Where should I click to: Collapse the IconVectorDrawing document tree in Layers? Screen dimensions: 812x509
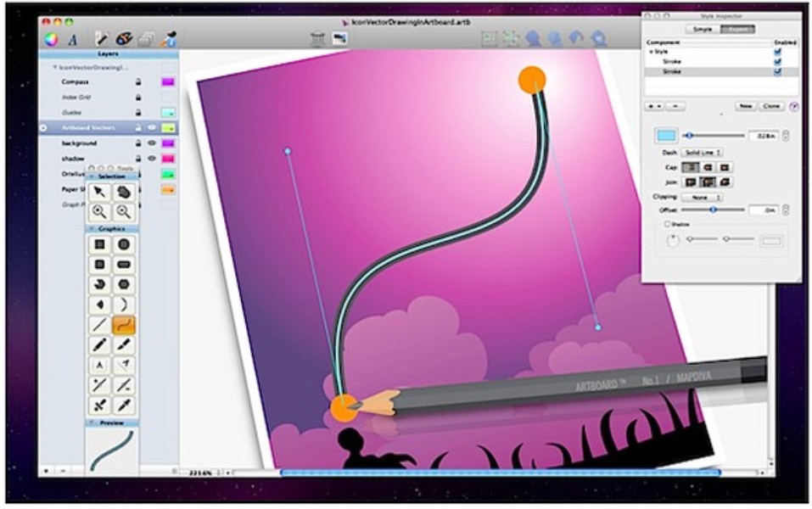54,67
